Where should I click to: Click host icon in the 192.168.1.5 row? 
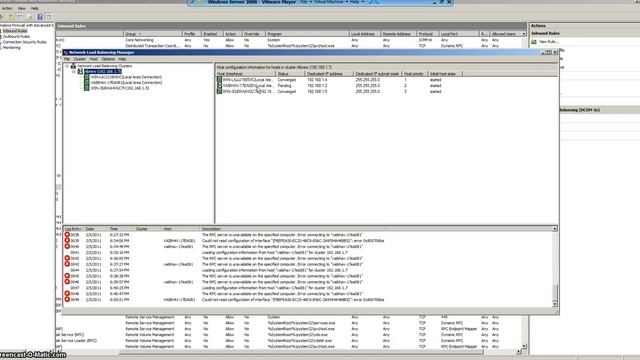219,91
